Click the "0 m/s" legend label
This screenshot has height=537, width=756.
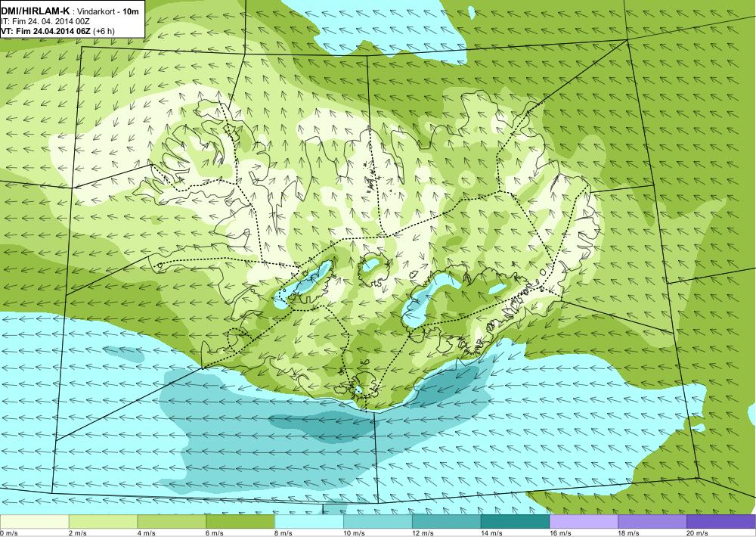(9, 533)
